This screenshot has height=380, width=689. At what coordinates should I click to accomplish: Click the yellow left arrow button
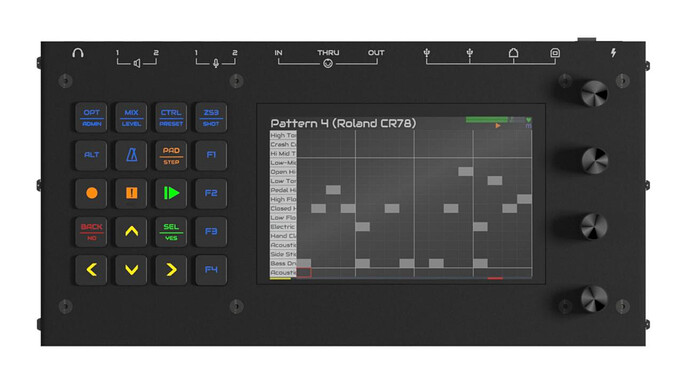tap(91, 270)
